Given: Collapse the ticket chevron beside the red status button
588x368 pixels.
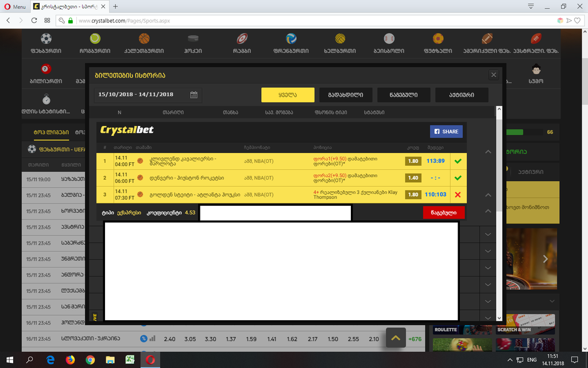Looking at the screenshot, I should tap(488, 211).
